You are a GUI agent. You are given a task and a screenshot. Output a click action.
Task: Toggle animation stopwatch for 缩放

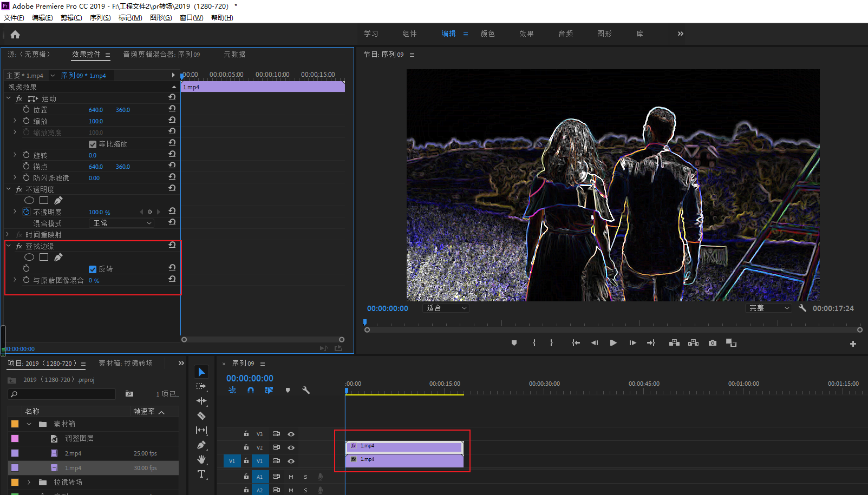point(26,121)
